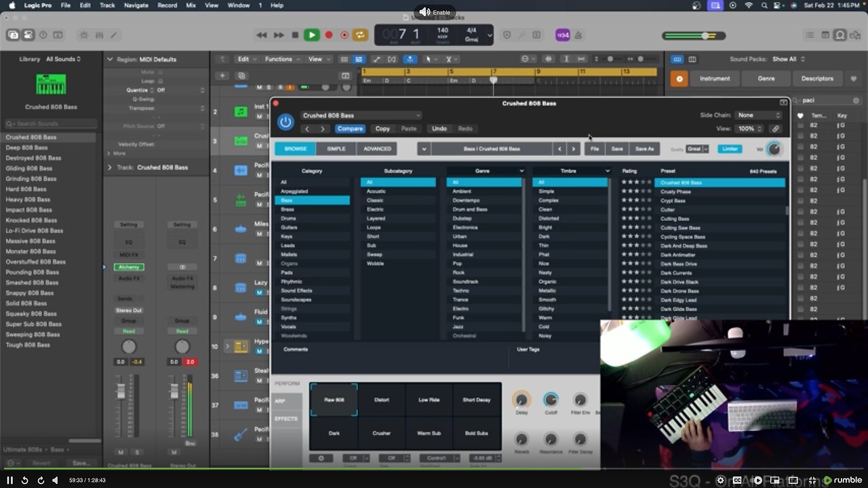868x488 pixels.
Task: Open the Smart Controls dial icon
Action: click(x=84, y=35)
